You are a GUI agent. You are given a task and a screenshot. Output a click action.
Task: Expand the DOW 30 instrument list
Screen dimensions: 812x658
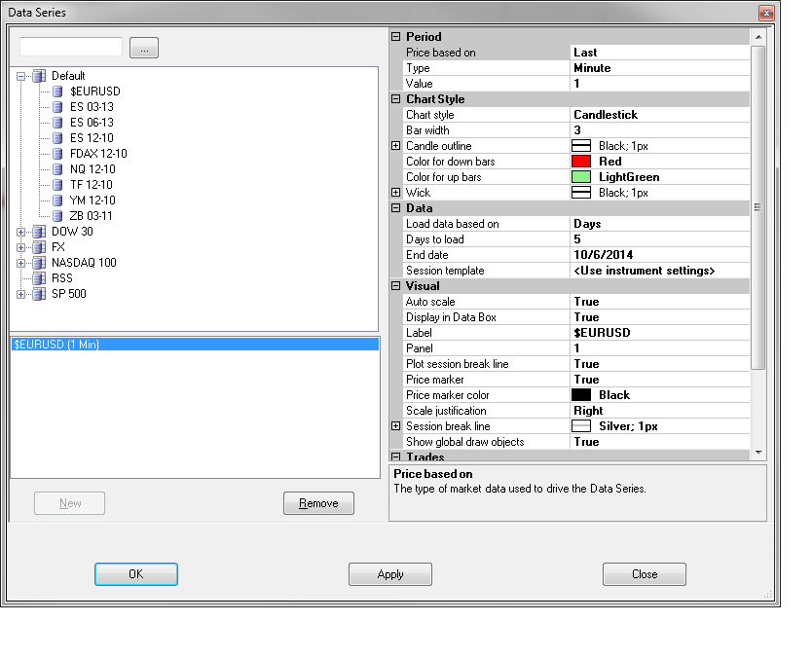[20, 232]
